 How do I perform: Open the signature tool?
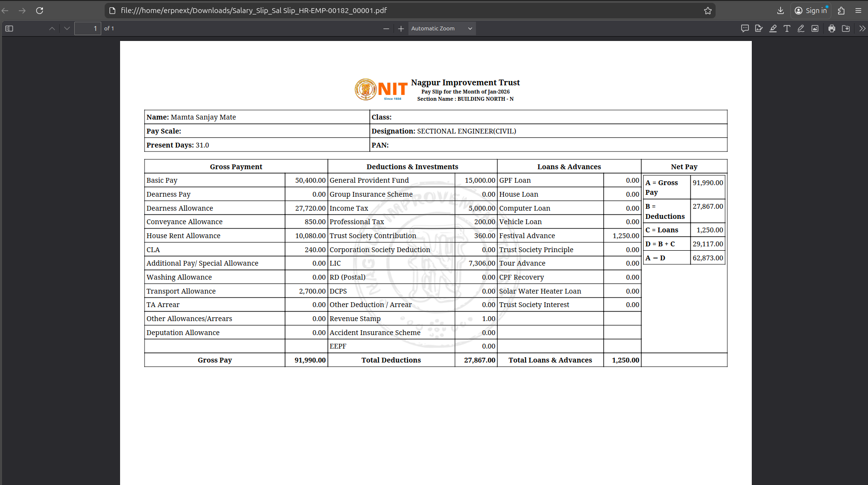(759, 28)
